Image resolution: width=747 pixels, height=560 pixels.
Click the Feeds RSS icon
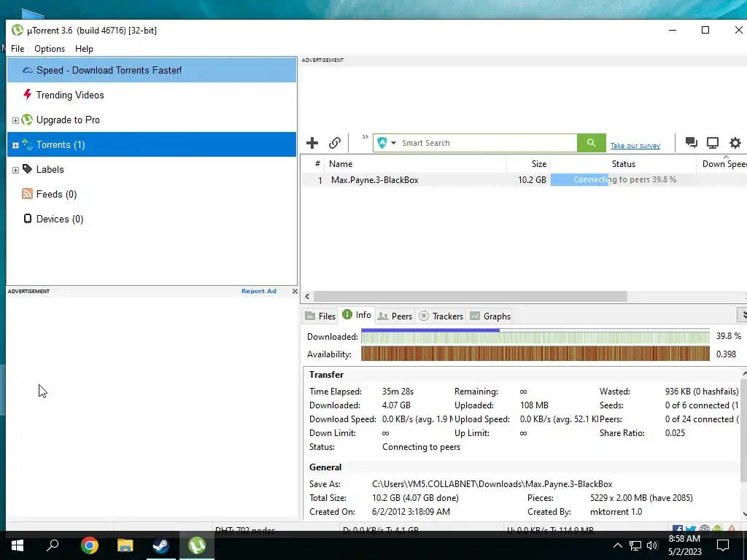27,193
